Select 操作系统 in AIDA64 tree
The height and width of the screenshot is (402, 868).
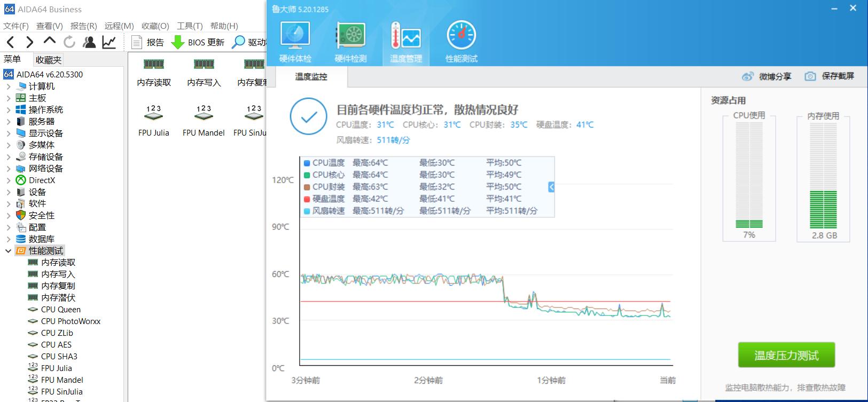tap(40, 109)
